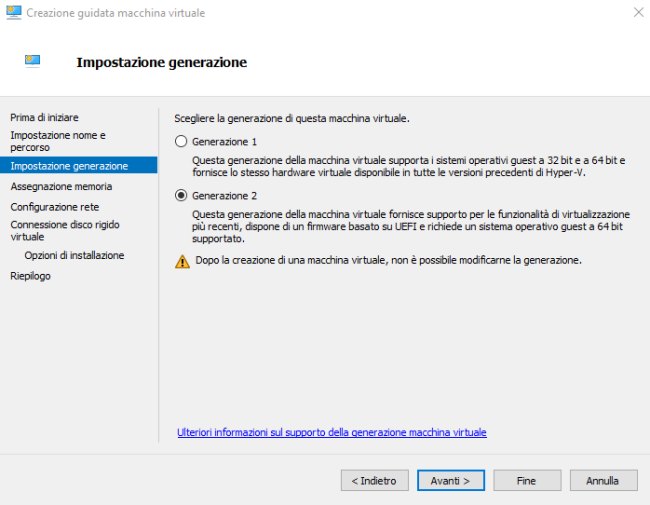The height and width of the screenshot is (505, 650).
Task: Open the Ulteriori informazioni generation support link
Action: pos(331,432)
